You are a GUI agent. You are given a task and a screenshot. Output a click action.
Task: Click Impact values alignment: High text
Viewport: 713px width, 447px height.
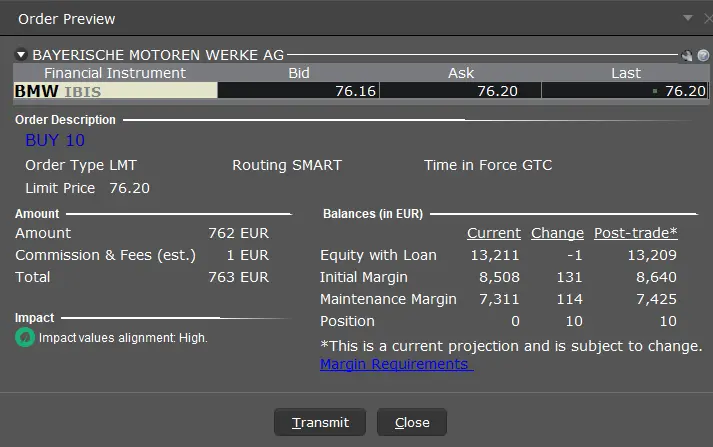[x=123, y=338]
